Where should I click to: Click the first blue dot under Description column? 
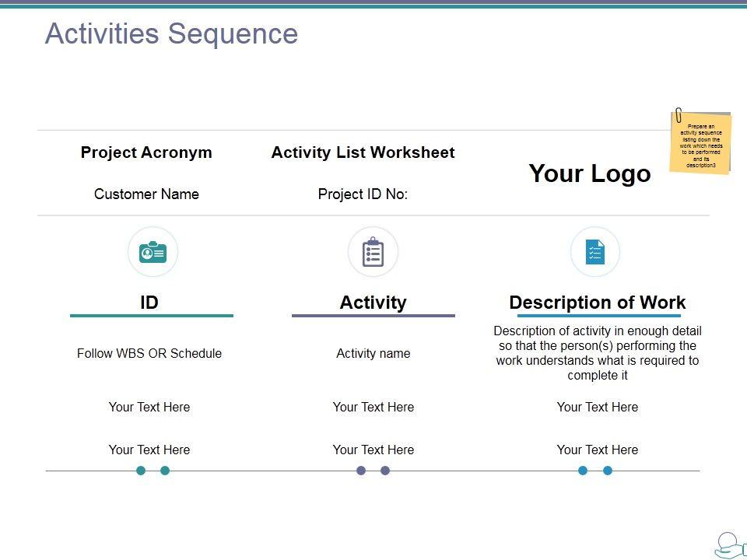point(583,471)
